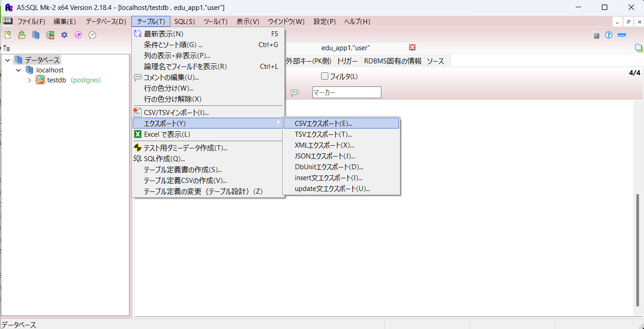The height and width of the screenshot is (329, 644).
Task: Open the ツール(T) menu in menu bar
Action: tap(216, 21)
